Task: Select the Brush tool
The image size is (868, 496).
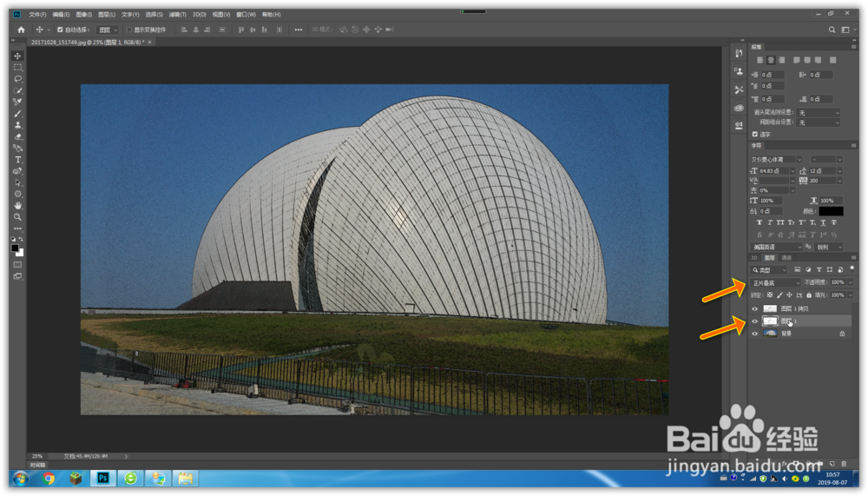Action: click(17, 114)
